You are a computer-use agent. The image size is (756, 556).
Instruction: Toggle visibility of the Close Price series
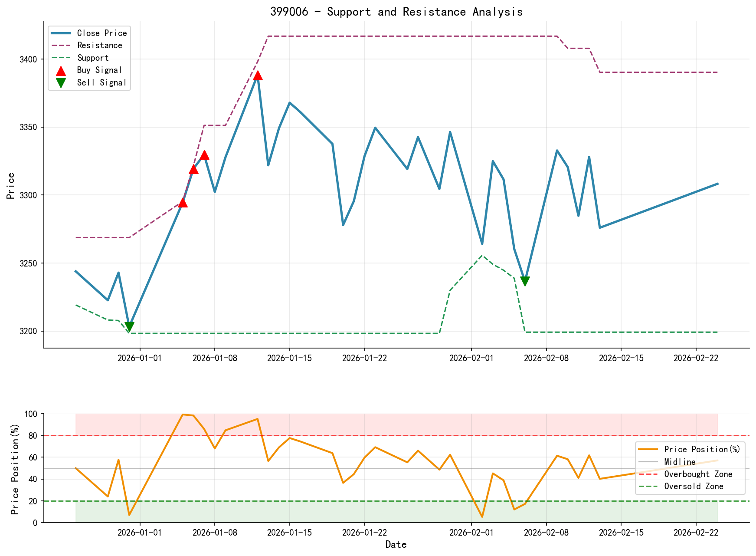(62, 33)
